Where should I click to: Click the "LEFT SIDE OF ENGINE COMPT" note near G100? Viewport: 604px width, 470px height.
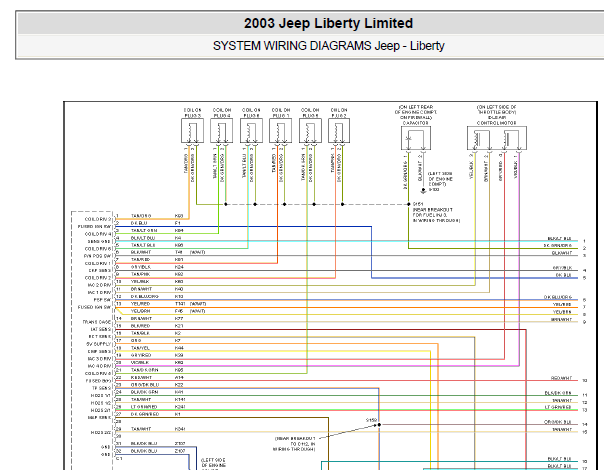pos(440,179)
